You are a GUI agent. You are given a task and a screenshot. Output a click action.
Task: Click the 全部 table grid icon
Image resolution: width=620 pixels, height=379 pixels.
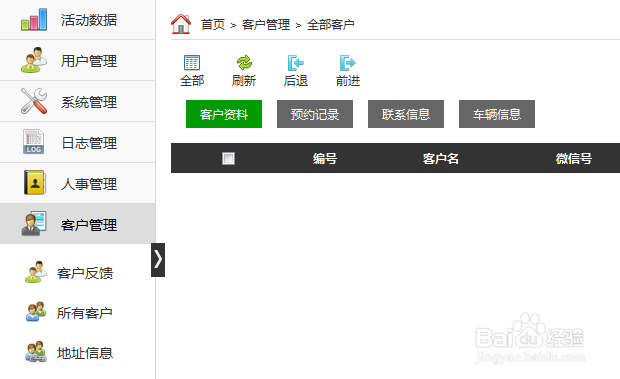click(x=192, y=62)
